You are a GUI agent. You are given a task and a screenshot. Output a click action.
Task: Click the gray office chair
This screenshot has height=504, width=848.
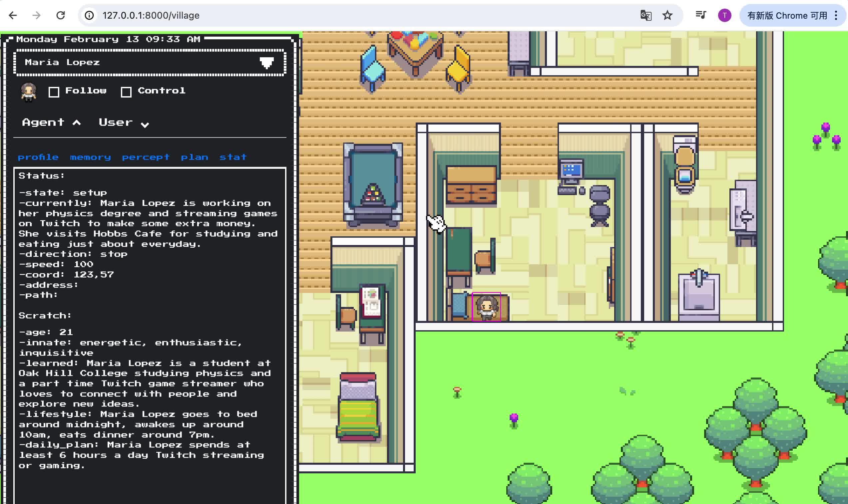coord(600,205)
